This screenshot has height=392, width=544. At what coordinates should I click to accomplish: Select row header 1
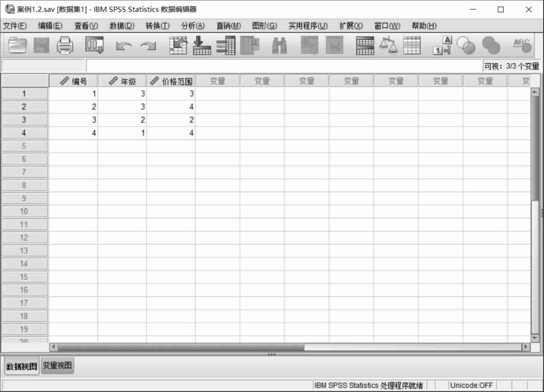click(x=24, y=94)
